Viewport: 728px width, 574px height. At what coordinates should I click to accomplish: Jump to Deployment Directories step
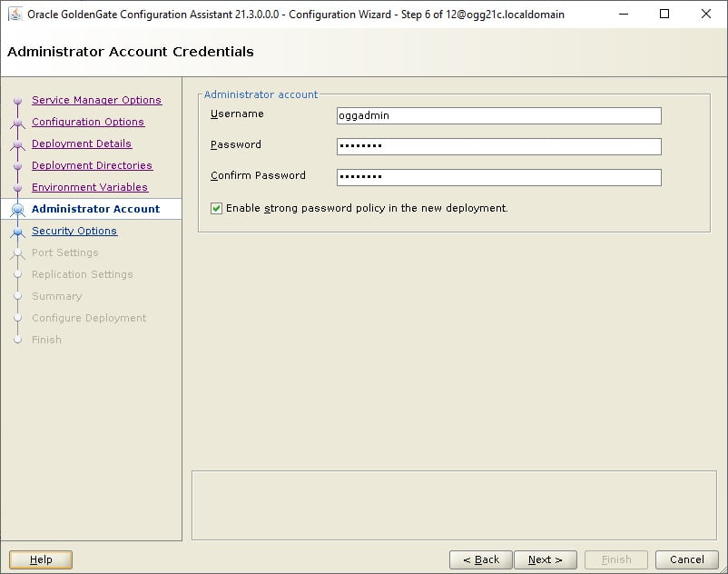[x=92, y=165]
